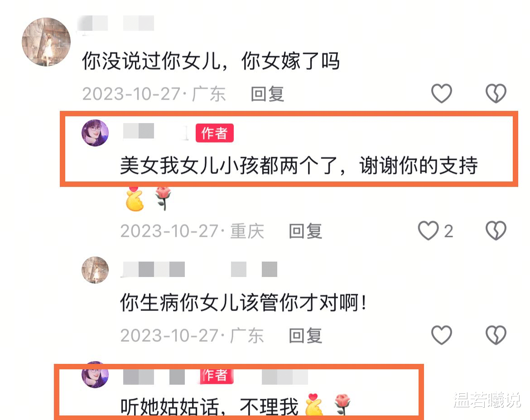Select the reply '美女我女儿小孩都两个了'
This screenshot has width=530, height=420.
click(x=229, y=166)
